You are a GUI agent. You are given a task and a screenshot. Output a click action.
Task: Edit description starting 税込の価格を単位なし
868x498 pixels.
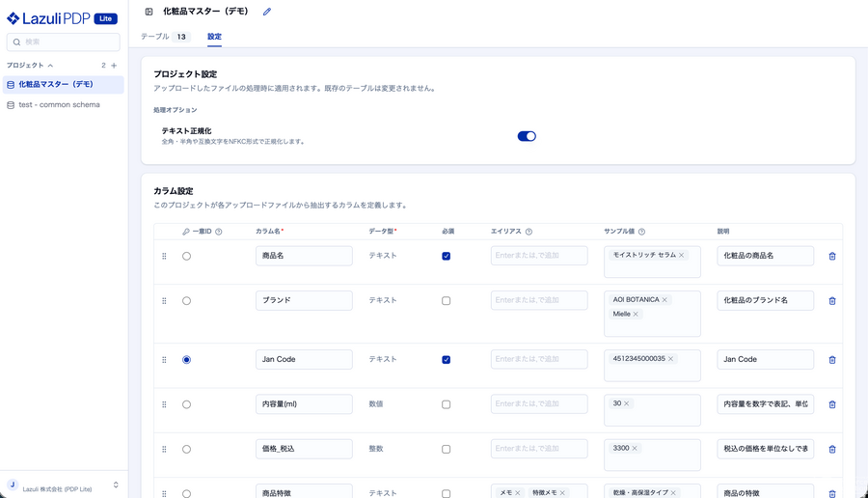[766, 449]
